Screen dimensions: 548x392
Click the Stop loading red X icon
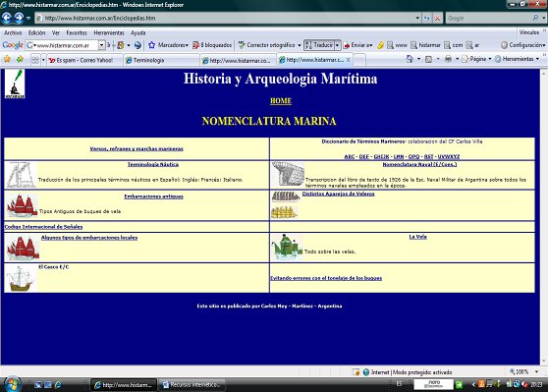coord(437,19)
